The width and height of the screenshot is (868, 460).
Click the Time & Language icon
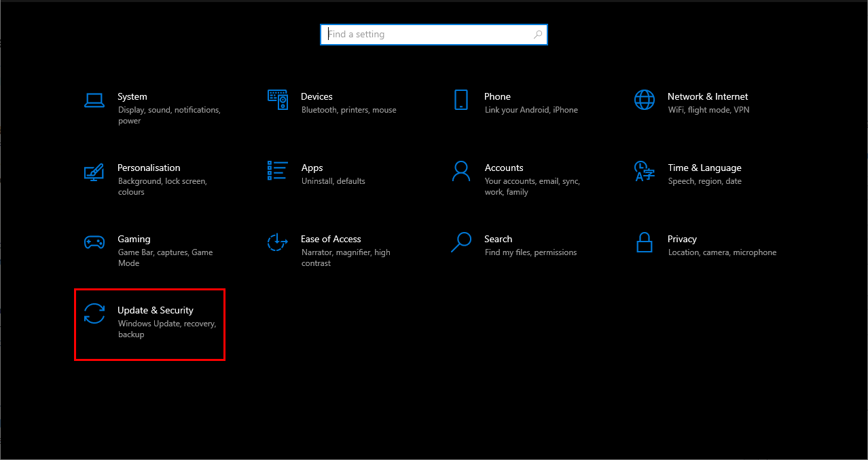point(644,171)
